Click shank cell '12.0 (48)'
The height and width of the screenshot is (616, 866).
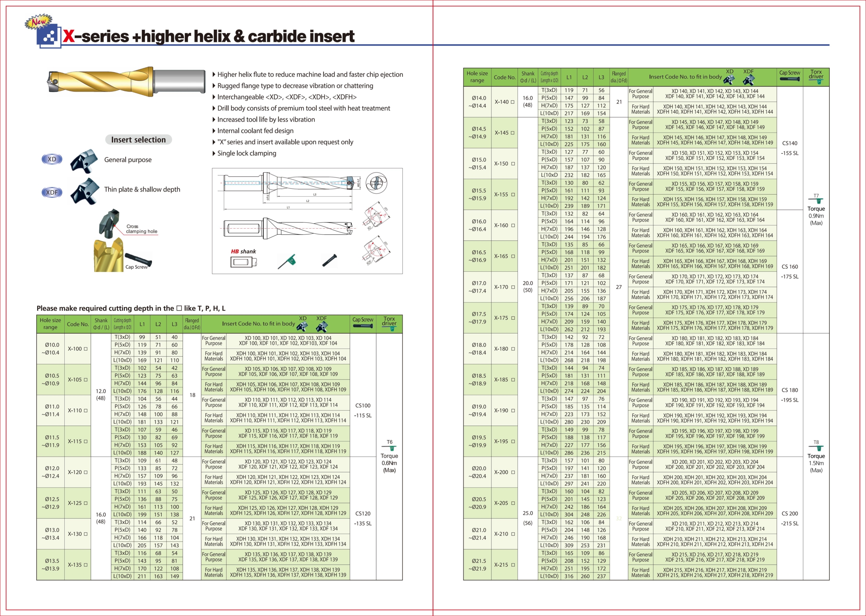tap(101, 394)
